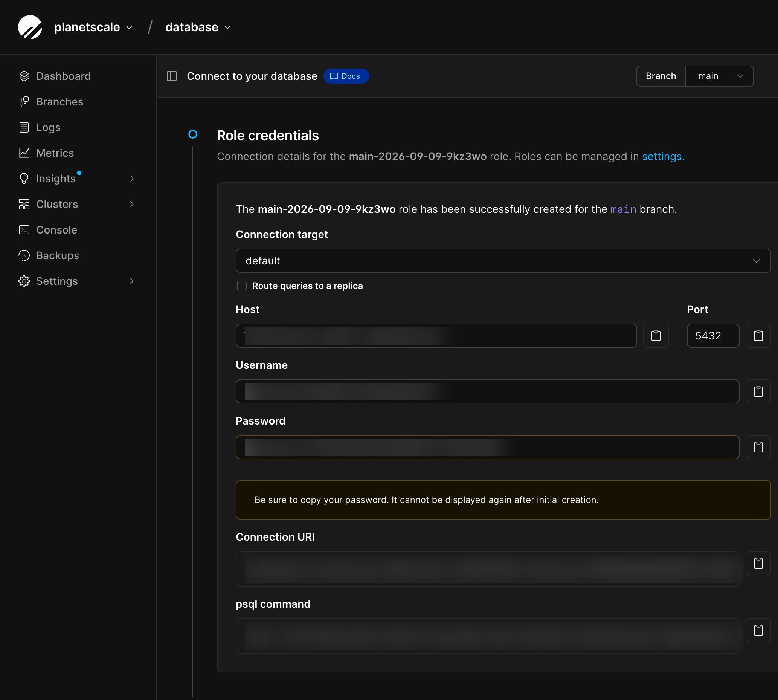Image resolution: width=778 pixels, height=700 pixels.
Task: Click the Role credentials step circle
Action: coord(192,134)
